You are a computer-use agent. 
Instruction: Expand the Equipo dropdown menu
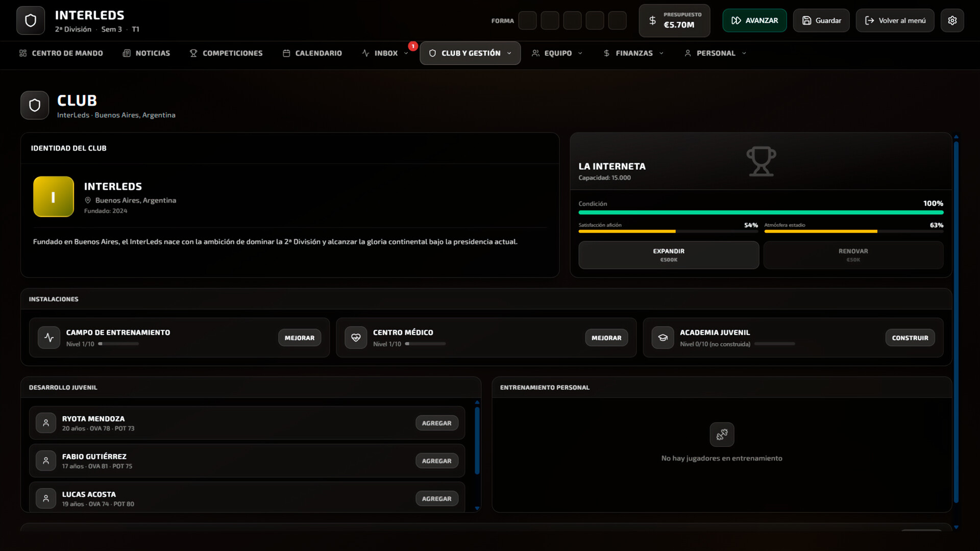(x=580, y=53)
